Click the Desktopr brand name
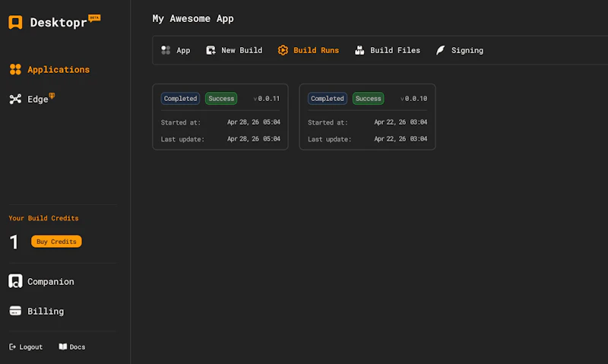The image size is (608, 364). pyautogui.click(x=59, y=23)
